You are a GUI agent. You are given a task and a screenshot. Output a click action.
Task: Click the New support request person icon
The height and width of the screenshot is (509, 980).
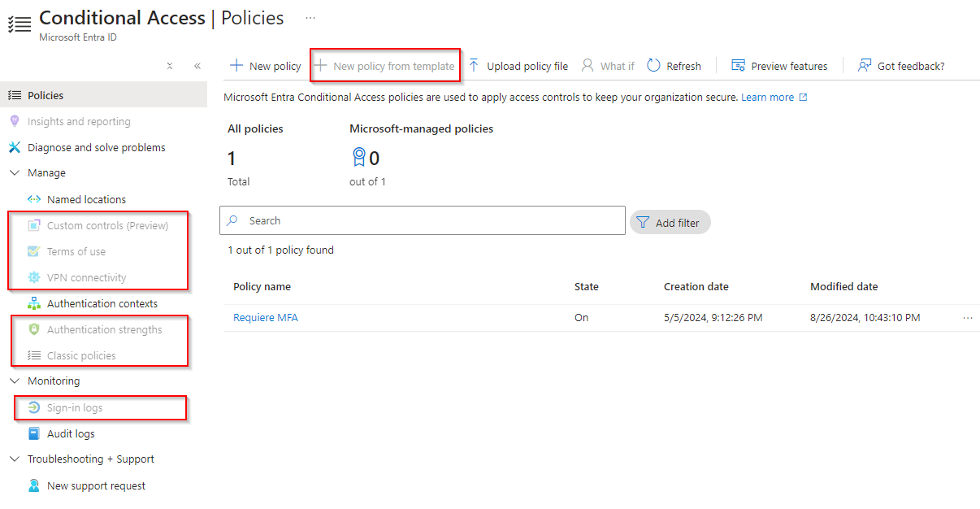pos(34,485)
